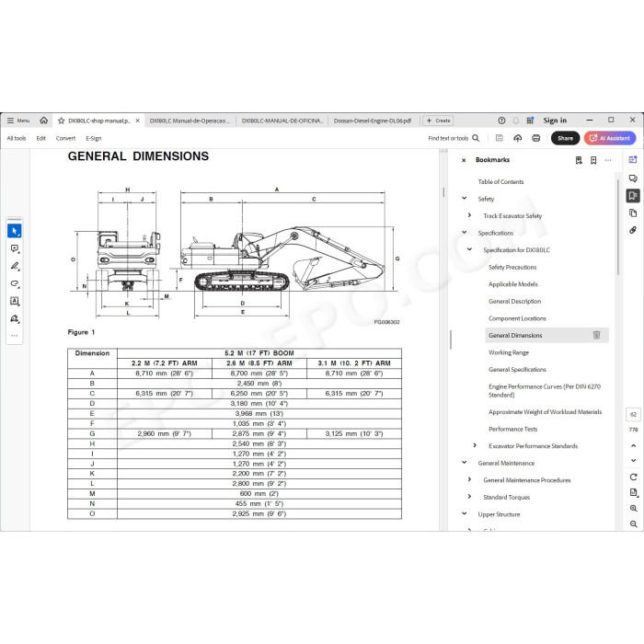This screenshot has width=644, height=644.
Task: Toggle the bookmarks panel icon
Action: point(633,195)
